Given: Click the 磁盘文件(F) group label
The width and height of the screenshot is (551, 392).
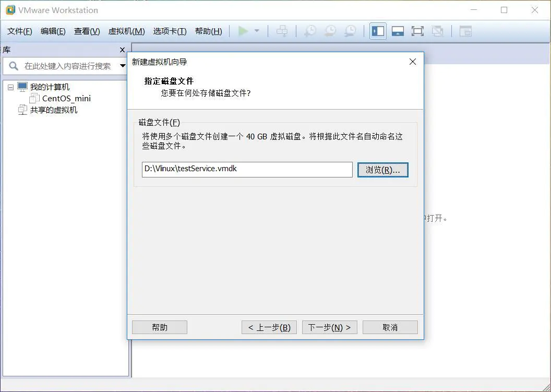Looking at the screenshot, I should (159, 122).
